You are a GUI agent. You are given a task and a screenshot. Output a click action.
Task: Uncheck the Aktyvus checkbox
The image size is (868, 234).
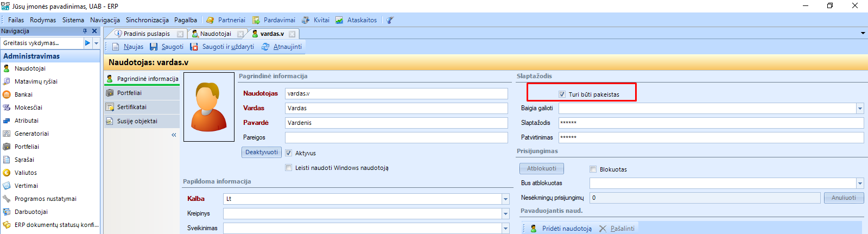pos(289,153)
